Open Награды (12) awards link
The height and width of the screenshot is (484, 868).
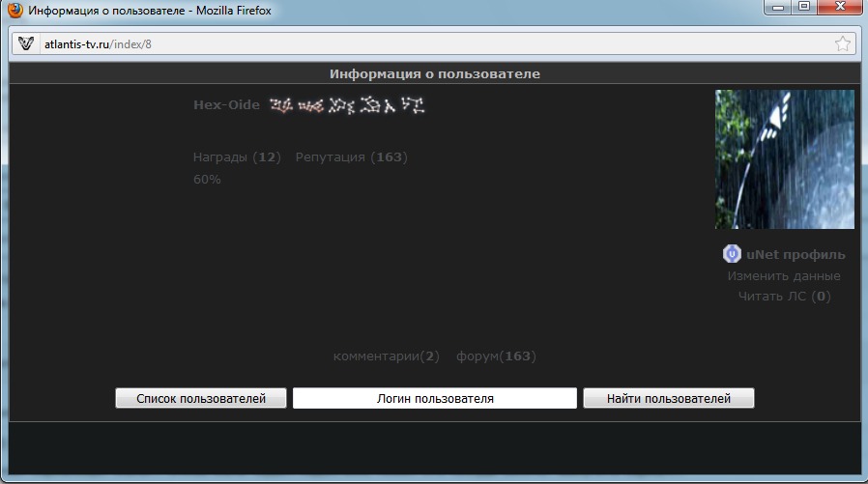[x=237, y=157]
